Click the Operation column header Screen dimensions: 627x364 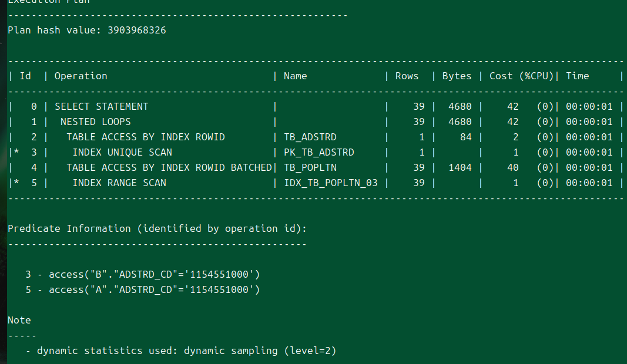[81, 76]
